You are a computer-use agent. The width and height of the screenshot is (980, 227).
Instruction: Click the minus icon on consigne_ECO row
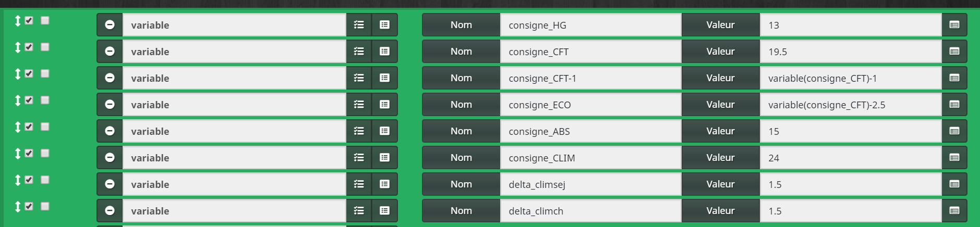click(110, 105)
